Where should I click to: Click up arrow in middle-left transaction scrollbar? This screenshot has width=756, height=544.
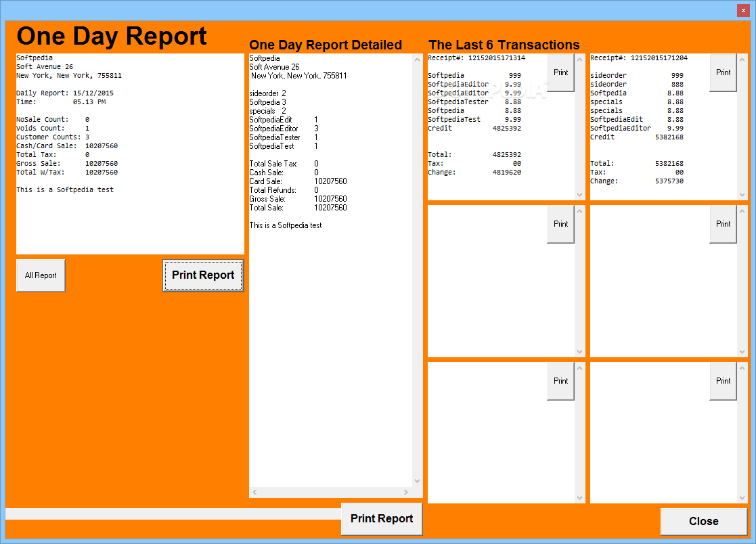click(x=579, y=211)
